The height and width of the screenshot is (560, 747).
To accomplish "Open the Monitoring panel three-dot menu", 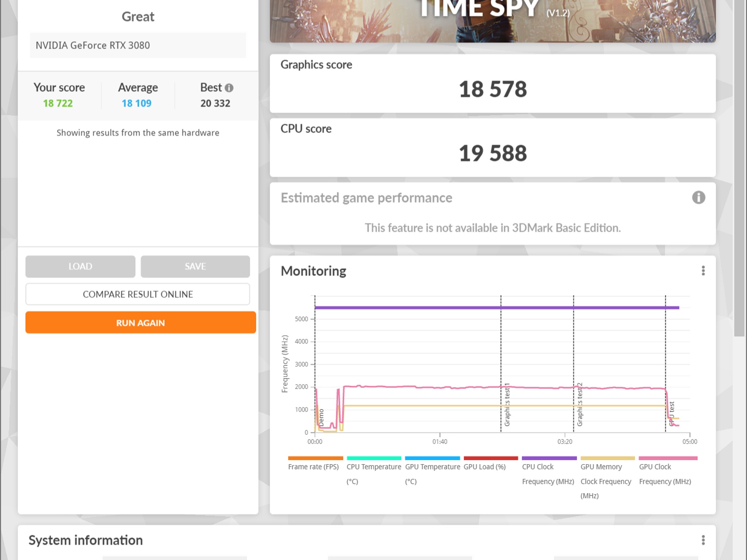I will click(703, 271).
